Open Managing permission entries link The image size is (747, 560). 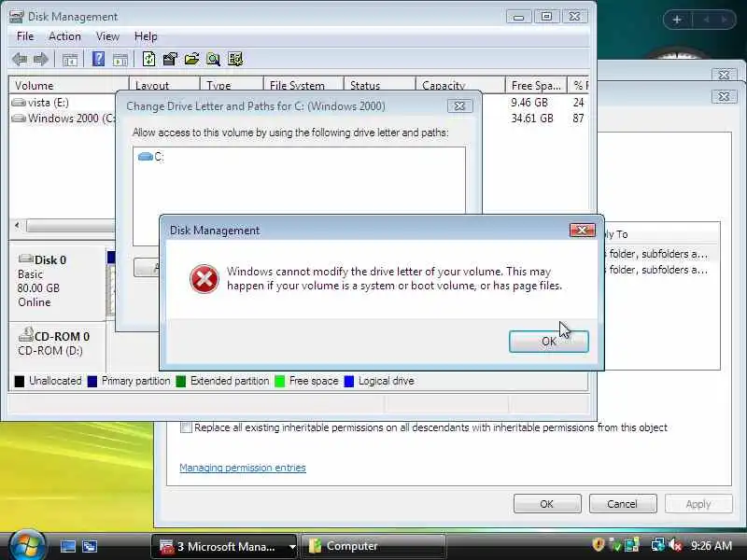pos(243,468)
